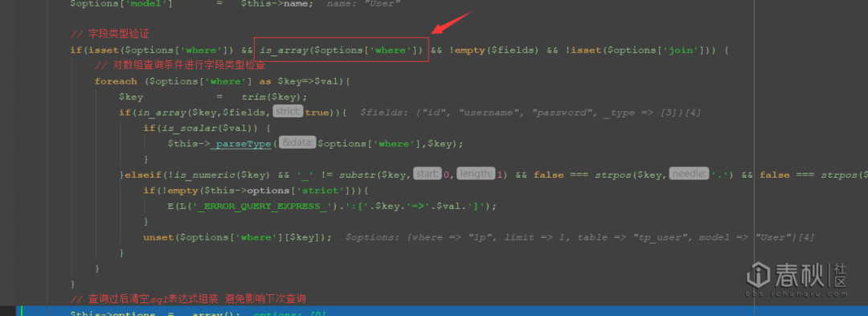Click the !empty($fields) condition
This screenshot has width=868, height=316.
point(494,51)
